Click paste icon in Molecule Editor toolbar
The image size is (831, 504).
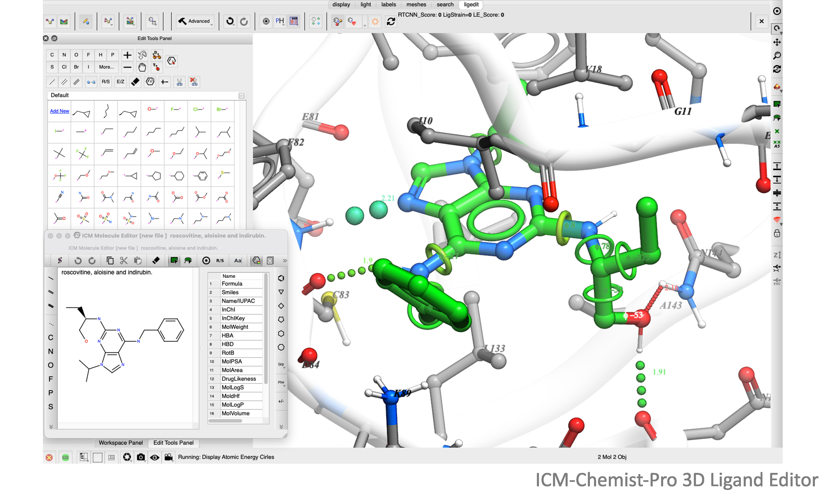138,260
